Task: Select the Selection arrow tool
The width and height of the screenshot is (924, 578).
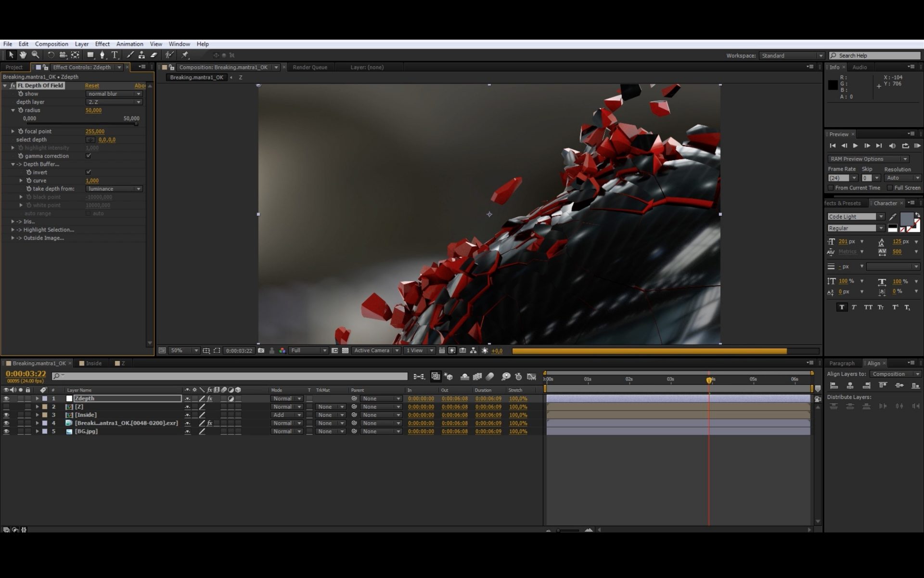Action: (11, 55)
